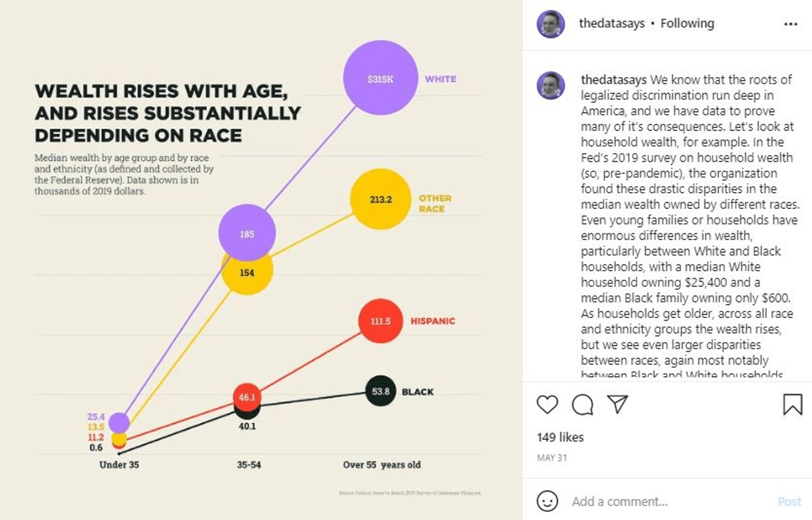Open comments via the speech bubble icon
The width and height of the screenshot is (812, 520).
(x=582, y=405)
